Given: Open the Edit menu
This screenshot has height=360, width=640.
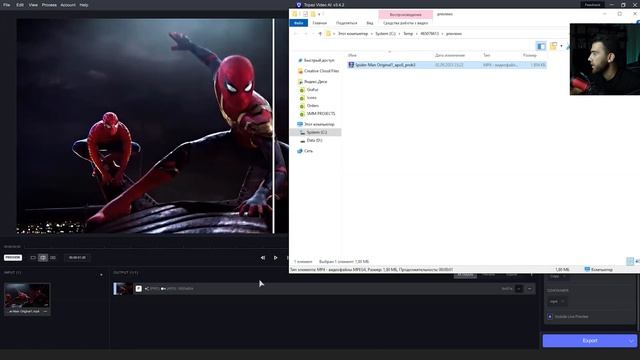Looking at the screenshot, I should [20, 5].
